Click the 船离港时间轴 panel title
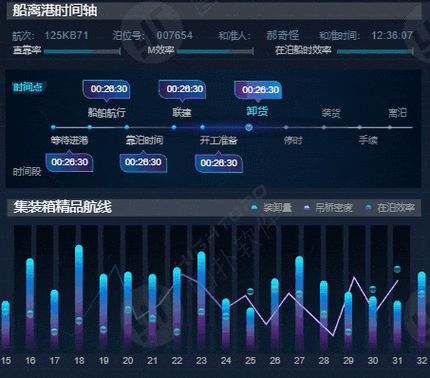This screenshot has width=430, height=378. [x=55, y=10]
